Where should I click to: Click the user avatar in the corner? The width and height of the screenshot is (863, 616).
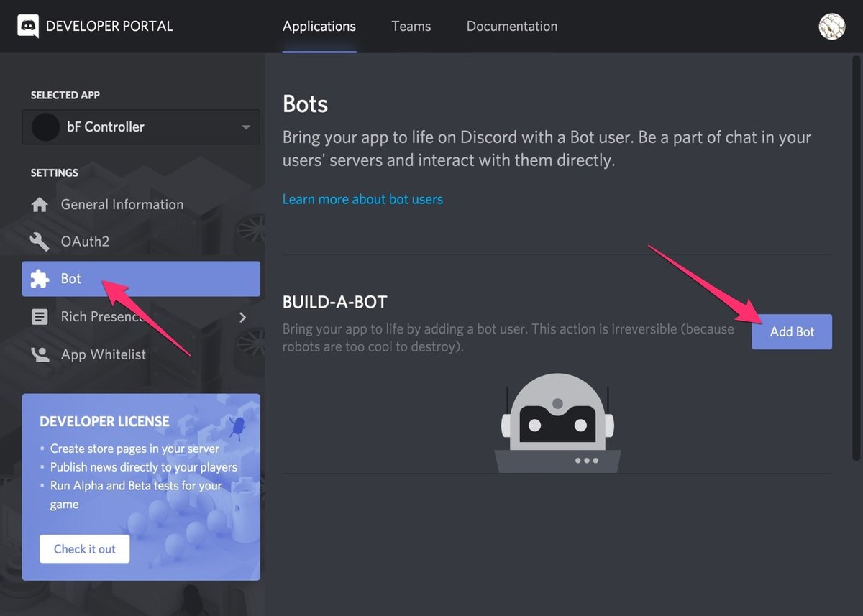point(831,27)
